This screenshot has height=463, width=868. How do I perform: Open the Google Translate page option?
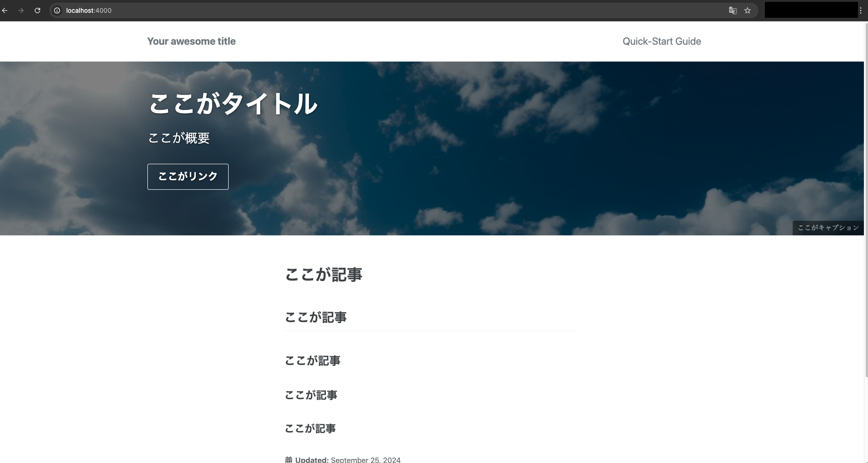click(x=732, y=10)
